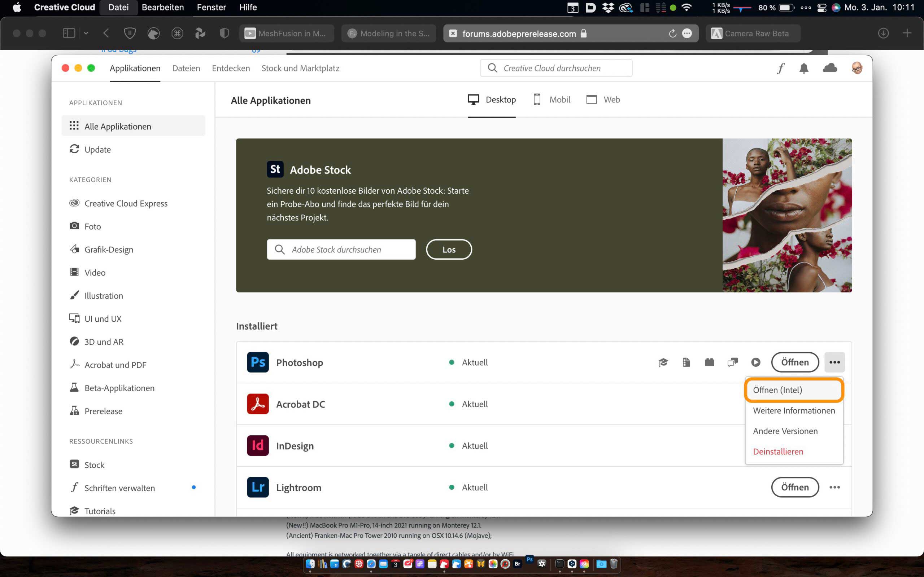Expand Safari sidebar dropdown chevron
This screenshot has width=924, height=577.
point(86,34)
